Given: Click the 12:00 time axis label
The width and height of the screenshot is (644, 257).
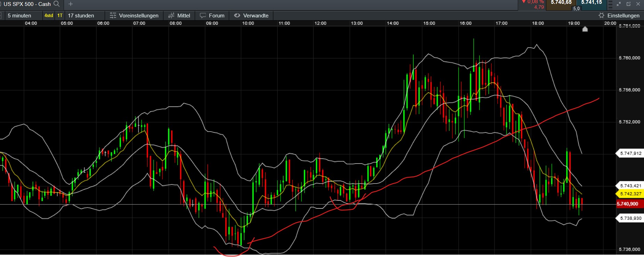Looking at the screenshot, I should [x=320, y=23].
